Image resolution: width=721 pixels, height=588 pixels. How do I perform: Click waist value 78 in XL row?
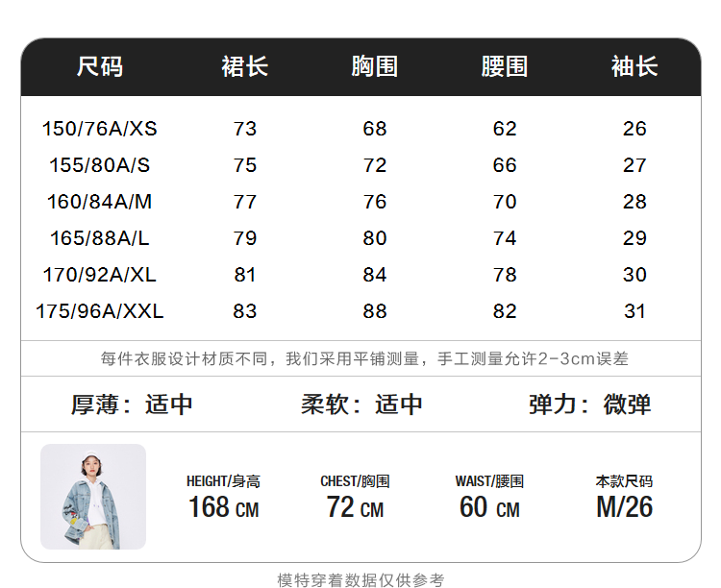point(505,275)
